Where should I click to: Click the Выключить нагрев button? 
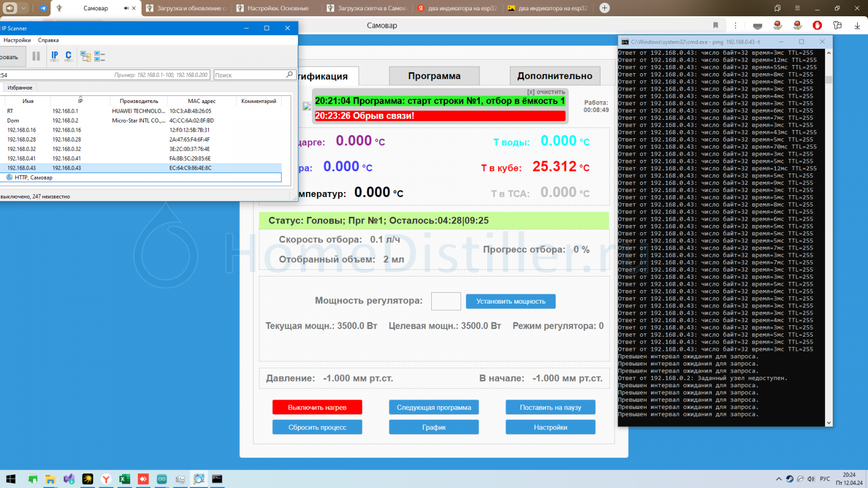[x=317, y=407]
